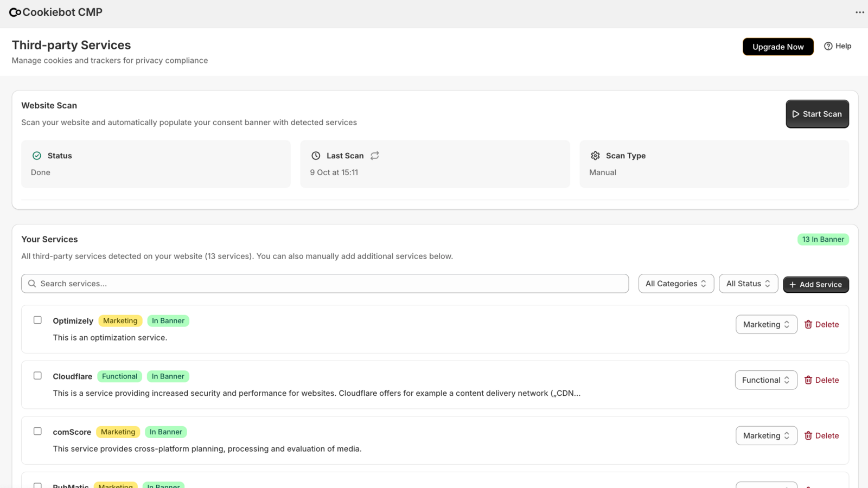Change Cloudflare category using Functional dropdown

pyautogui.click(x=765, y=380)
